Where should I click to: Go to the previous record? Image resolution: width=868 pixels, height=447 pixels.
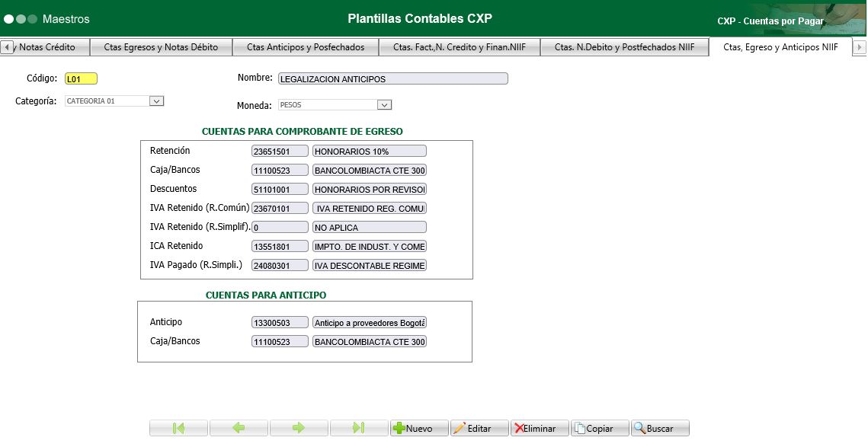click(x=239, y=428)
